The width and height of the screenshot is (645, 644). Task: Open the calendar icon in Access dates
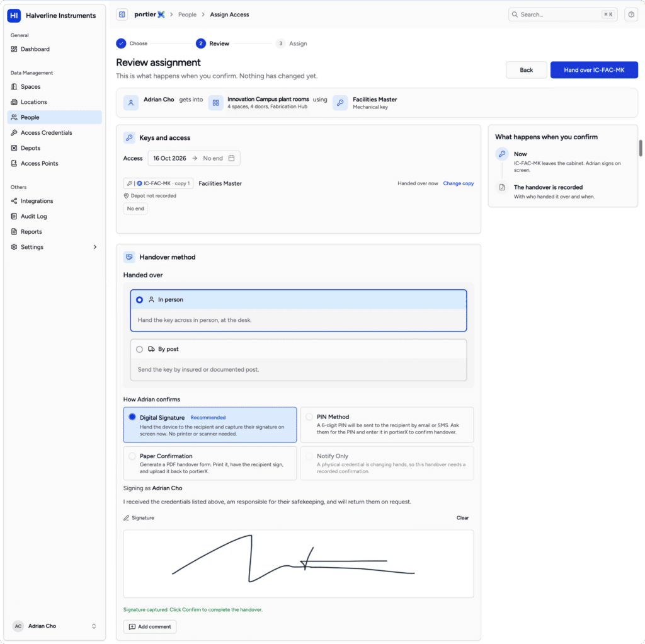coord(232,158)
